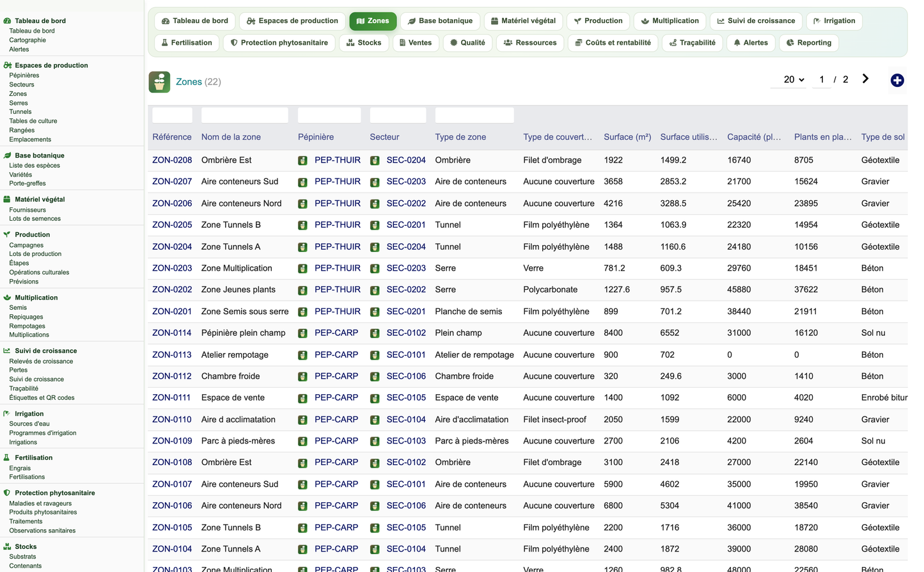The image size is (924, 572).
Task: Sort by Surface (m²) column header
Action: click(x=627, y=137)
